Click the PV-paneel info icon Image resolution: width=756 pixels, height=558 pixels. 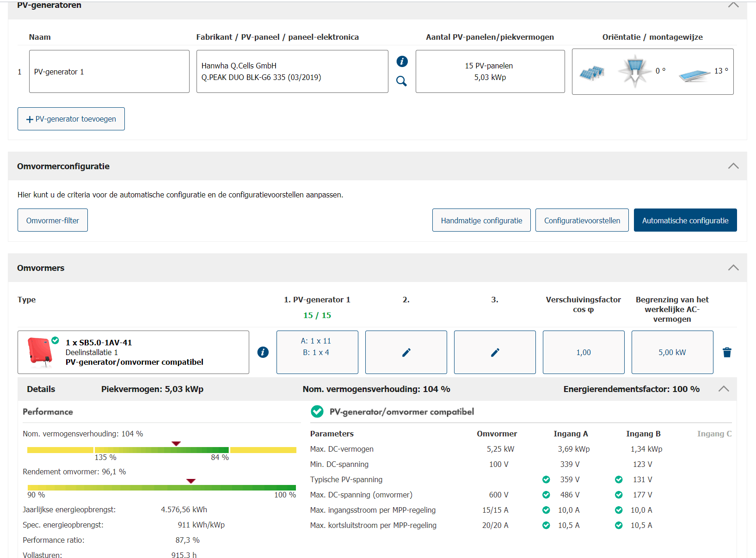[402, 61]
